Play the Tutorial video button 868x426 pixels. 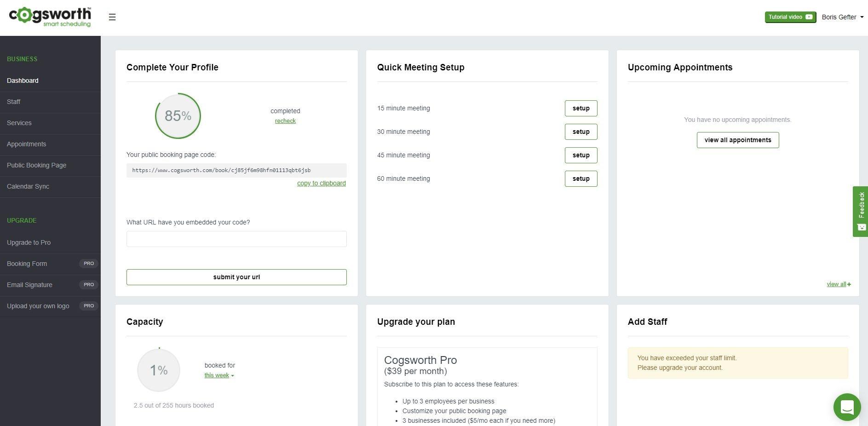pyautogui.click(x=790, y=17)
